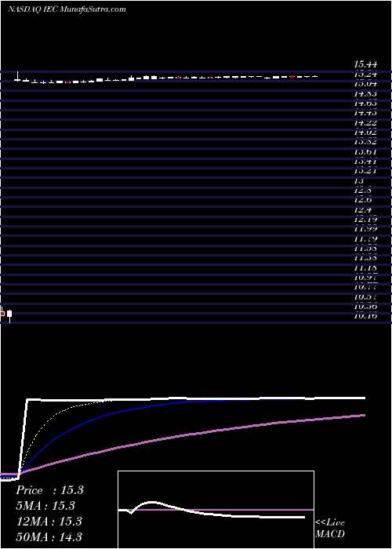Image resolution: width=392 pixels, height=549 pixels.
Task: Click the '50MA : 14.3' readout
Action: (x=49, y=536)
